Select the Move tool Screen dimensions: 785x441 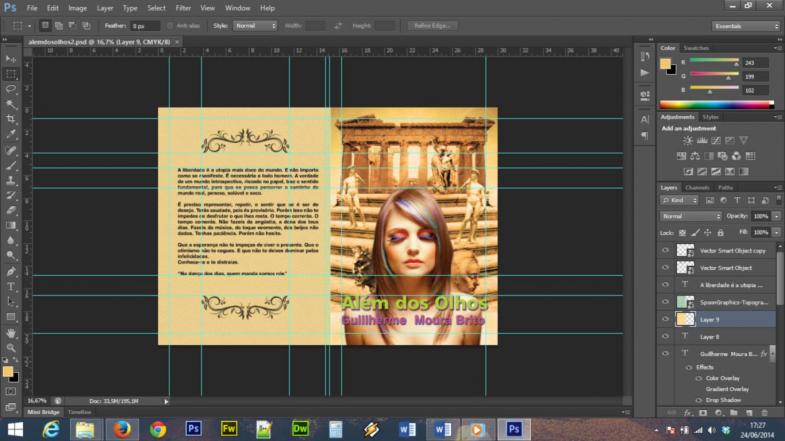[11, 59]
